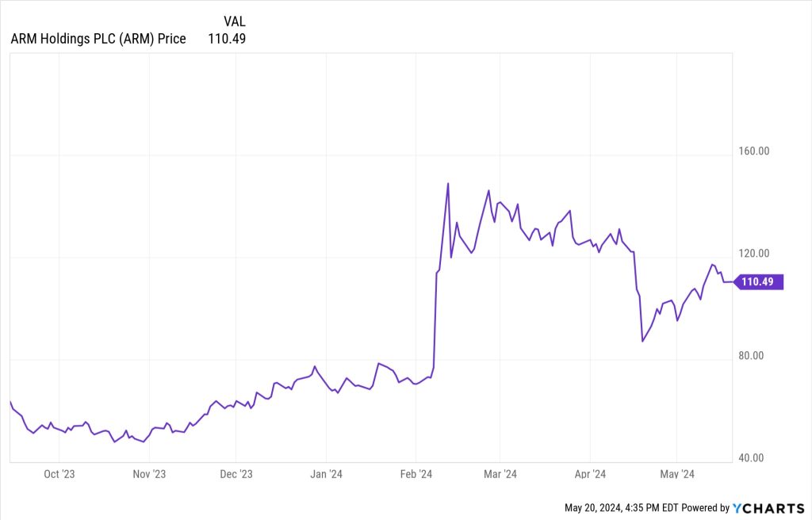Click the Jan '24 x-axis label
The image size is (812, 520).
tap(327, 474)
